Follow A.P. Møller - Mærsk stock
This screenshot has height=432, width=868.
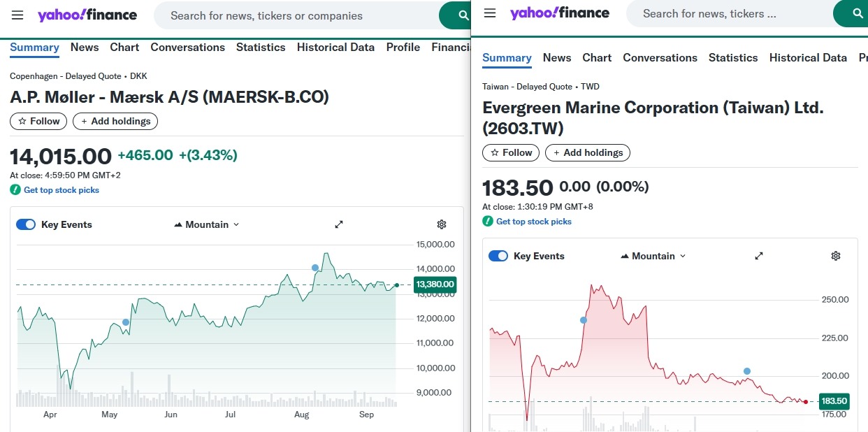[39, 121]
